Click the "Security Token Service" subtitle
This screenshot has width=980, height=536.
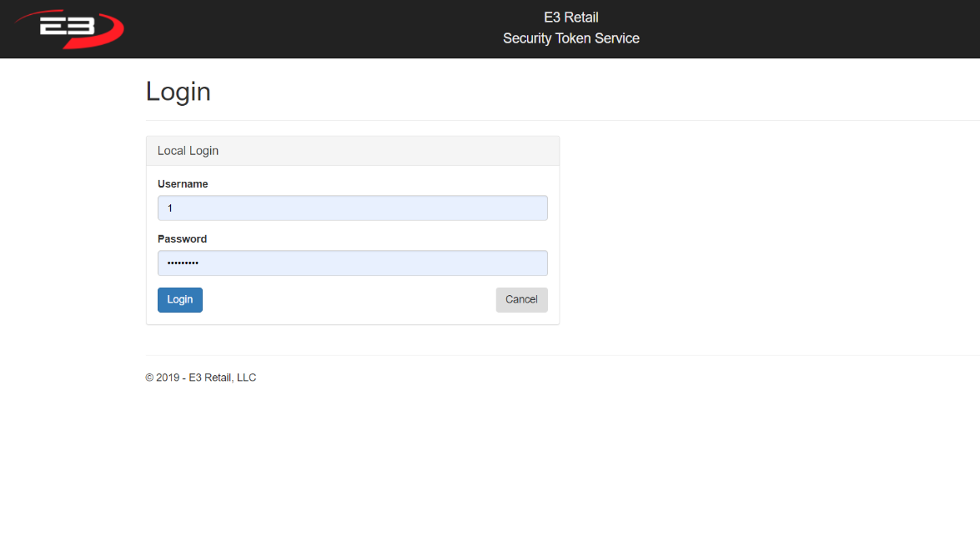point(570,38)
